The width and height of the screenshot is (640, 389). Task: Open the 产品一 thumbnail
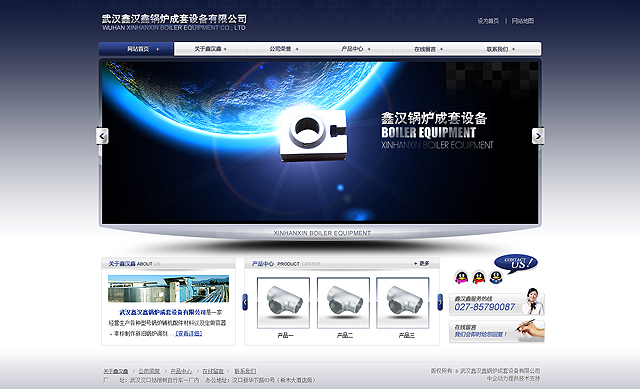pos(283,302)
